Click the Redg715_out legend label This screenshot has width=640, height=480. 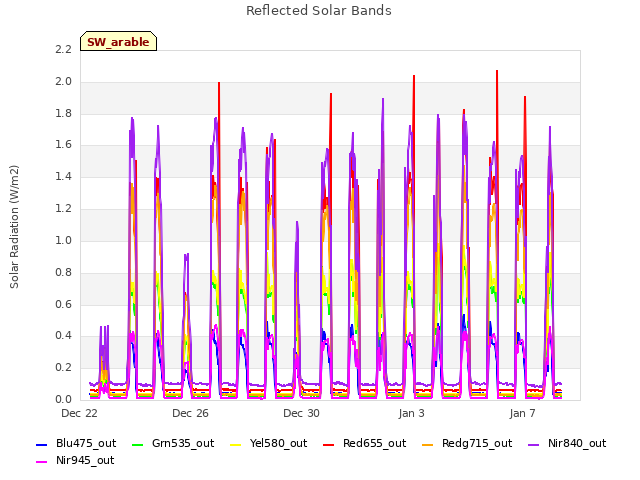[x=477, y=443]
